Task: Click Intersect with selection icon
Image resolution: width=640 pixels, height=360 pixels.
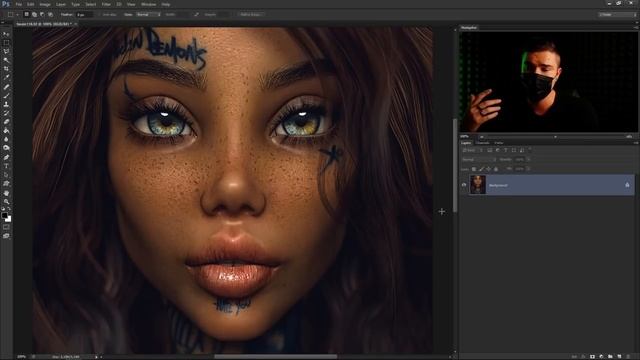Action: coord(50,14)
